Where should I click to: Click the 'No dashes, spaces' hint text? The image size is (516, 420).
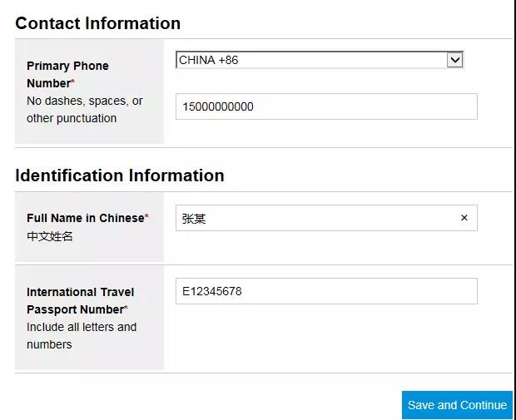pyautogui.click(x=85, y=110)
